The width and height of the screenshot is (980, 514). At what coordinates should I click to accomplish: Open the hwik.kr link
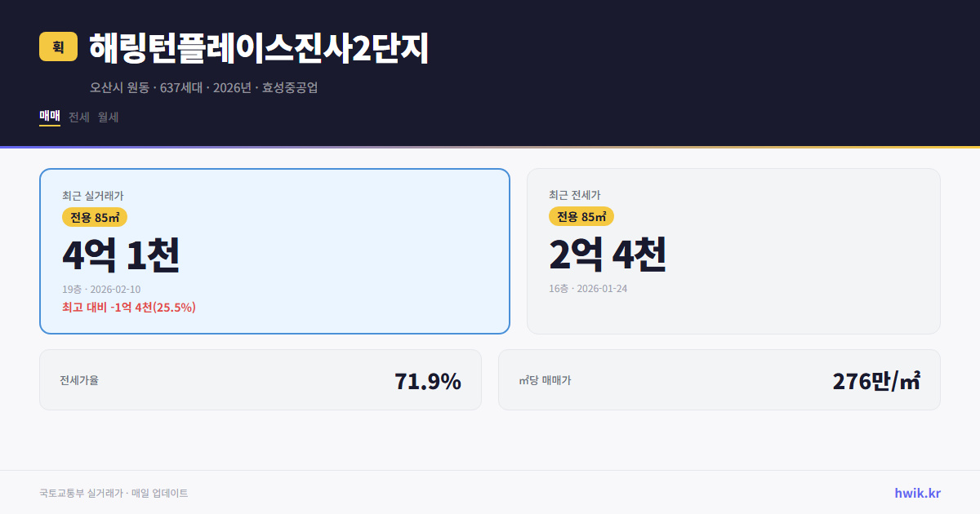point(916,492)
